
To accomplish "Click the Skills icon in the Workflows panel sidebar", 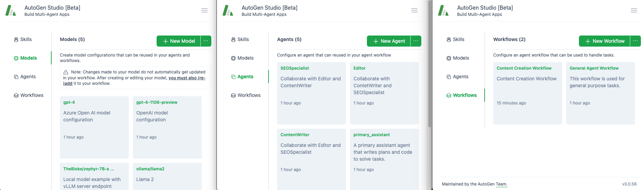I will (x=449, y=40).
